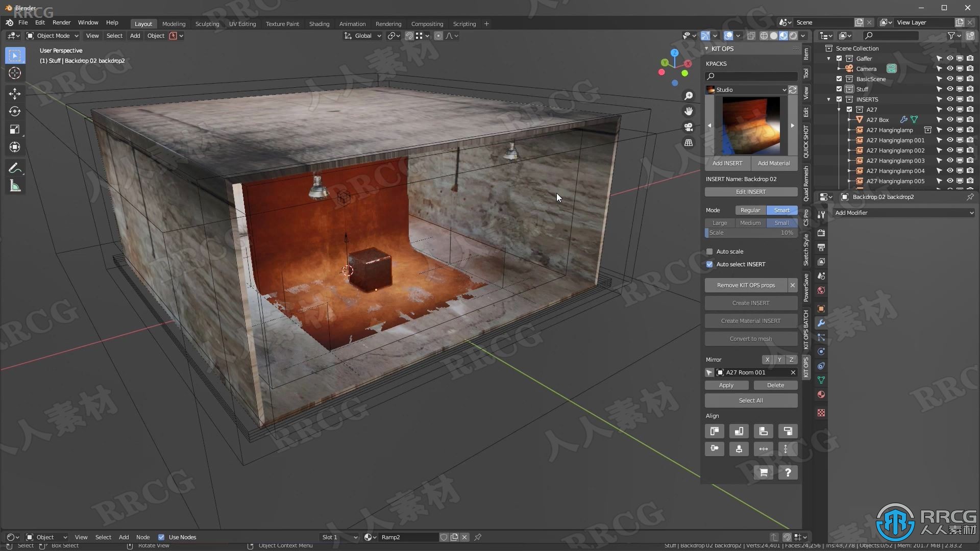The height and width of the screenshot is (551, 980).
Task: Click the pan view hand icon
Action: click(689, 111)
